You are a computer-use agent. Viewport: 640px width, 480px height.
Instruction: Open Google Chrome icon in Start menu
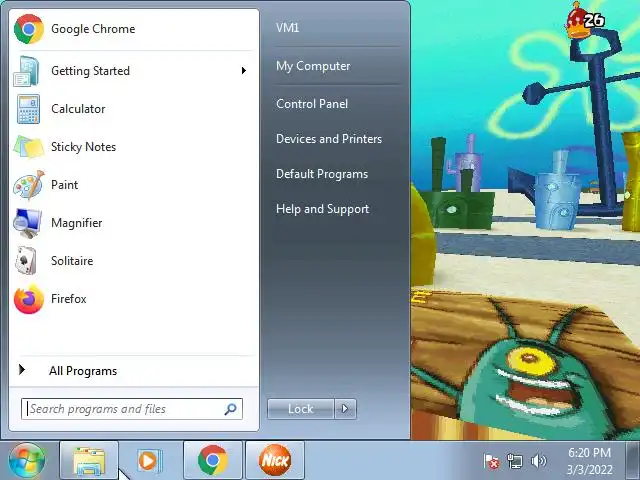(x=29, y=29)
